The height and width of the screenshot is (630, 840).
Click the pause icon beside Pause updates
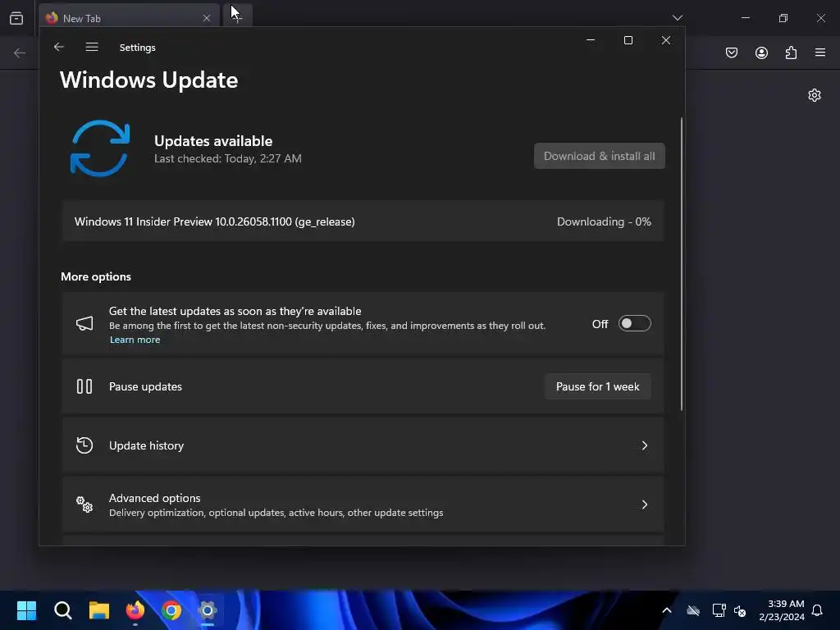click(84, 386)
